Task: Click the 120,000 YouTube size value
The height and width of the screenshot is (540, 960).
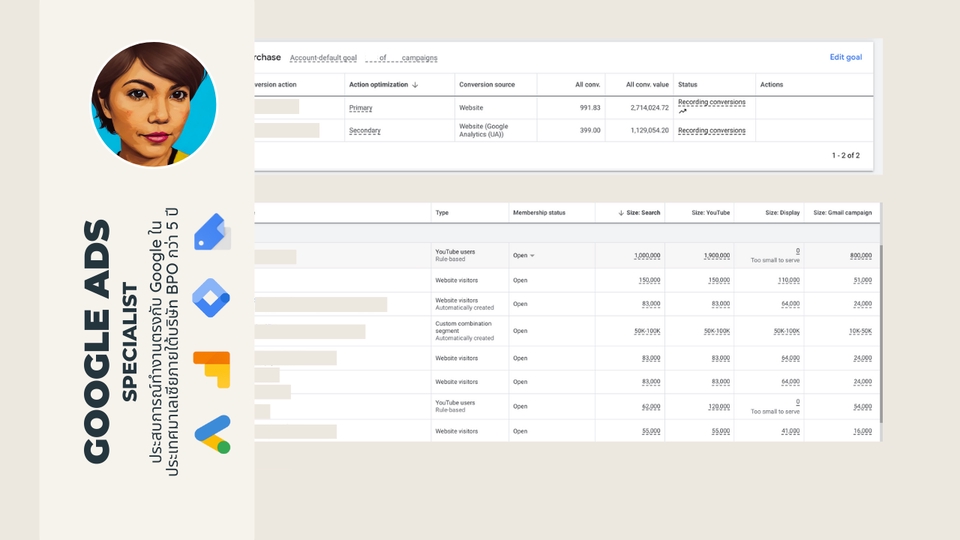Action: coord(719,407)
